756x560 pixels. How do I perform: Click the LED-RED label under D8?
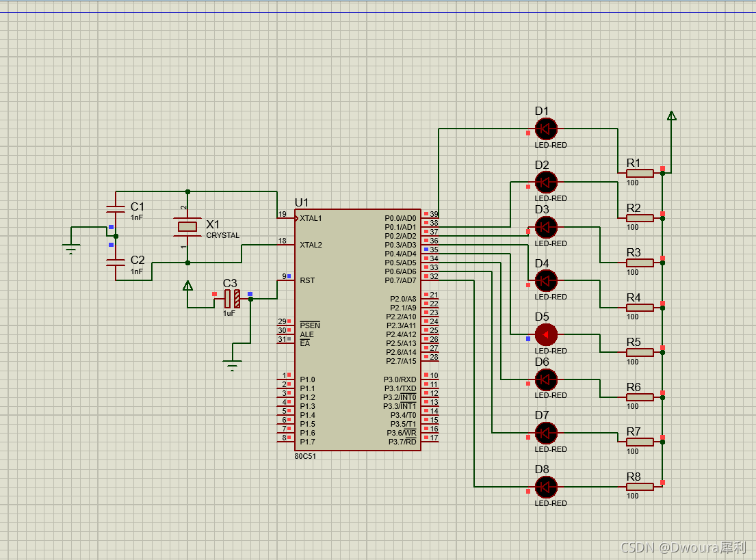tap(551, 503)
